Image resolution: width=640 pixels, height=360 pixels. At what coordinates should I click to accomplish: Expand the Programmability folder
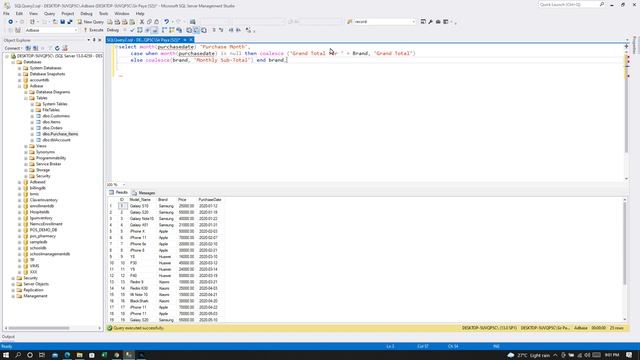(26, 158)
